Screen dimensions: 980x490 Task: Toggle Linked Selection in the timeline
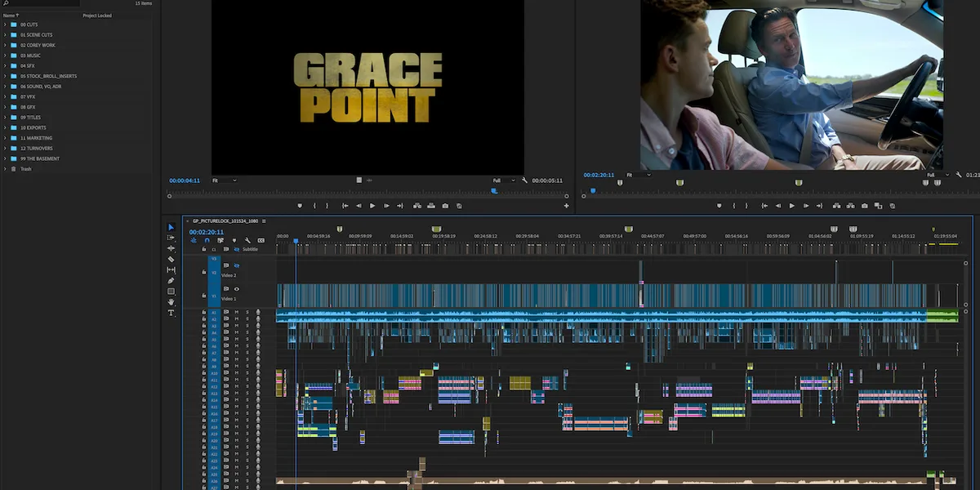(x=220, y=240)
